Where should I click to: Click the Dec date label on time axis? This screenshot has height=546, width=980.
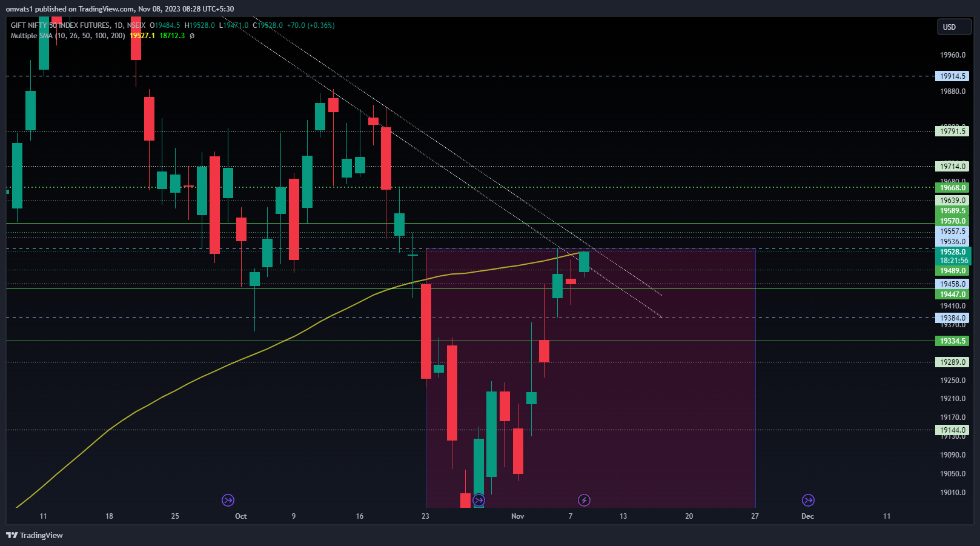808,516
